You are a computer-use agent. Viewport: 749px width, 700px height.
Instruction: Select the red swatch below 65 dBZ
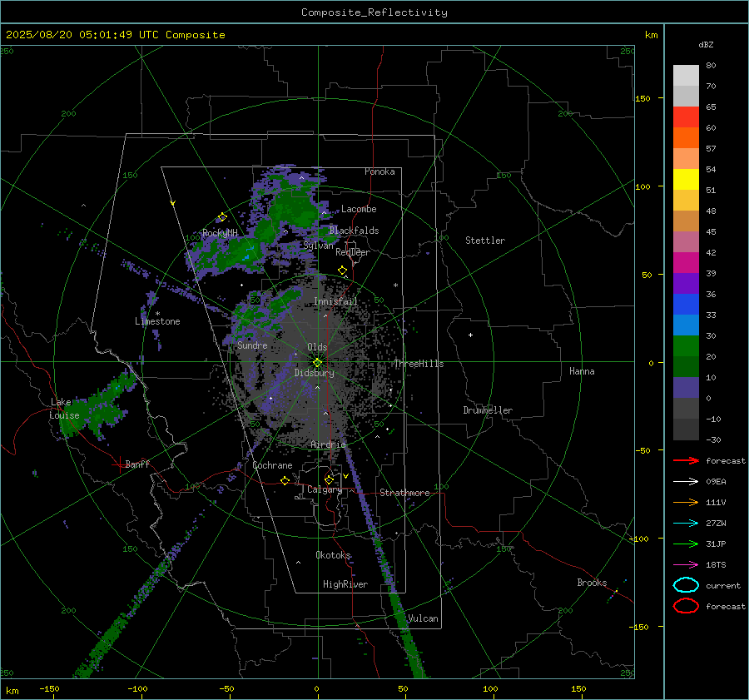686,117
